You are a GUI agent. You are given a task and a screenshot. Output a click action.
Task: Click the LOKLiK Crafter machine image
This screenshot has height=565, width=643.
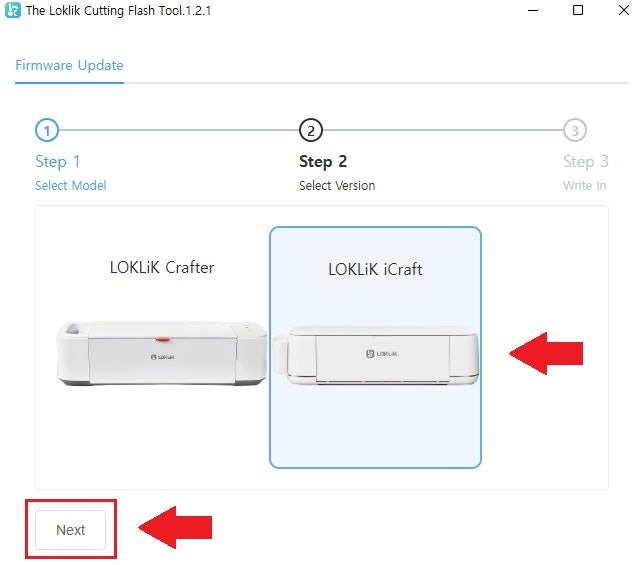click(x=162, y=353)
